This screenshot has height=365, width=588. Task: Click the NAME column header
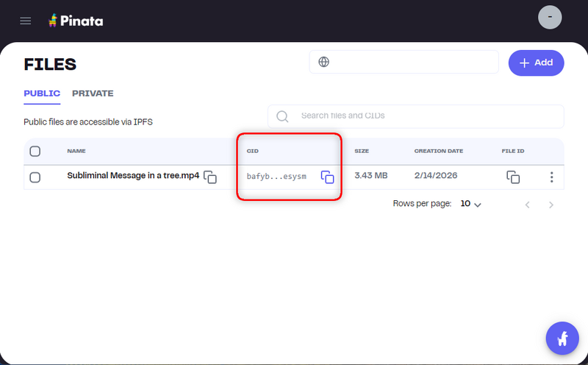(x=76, y=152)
